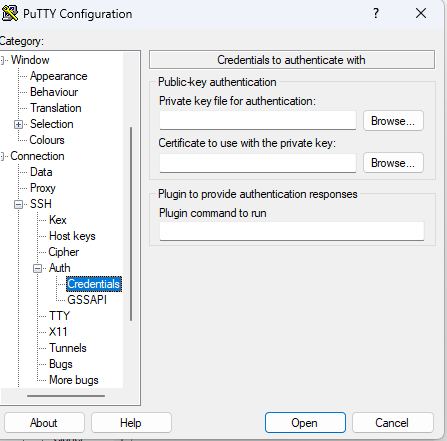Open the Appearance settings page
This screenshot has width=447, height=441.
tap(59, 76)
